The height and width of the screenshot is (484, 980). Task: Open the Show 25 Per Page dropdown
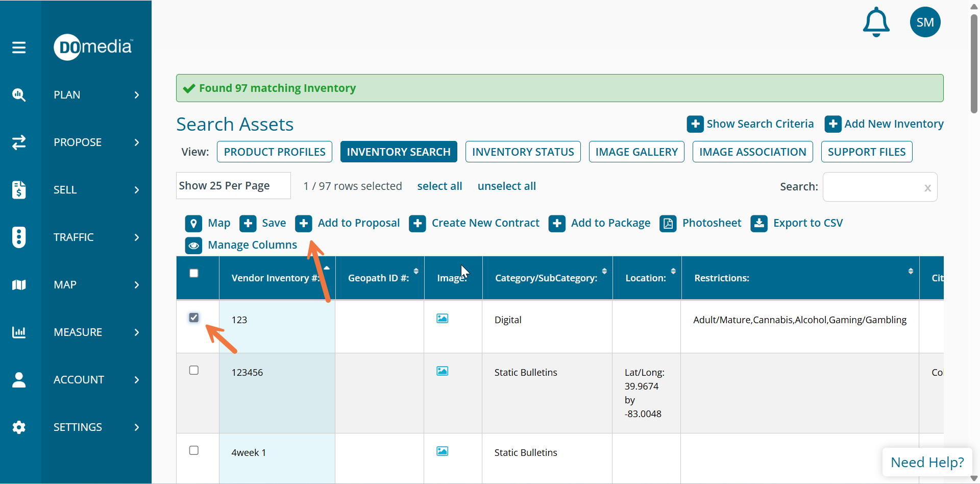coord(233,186)
